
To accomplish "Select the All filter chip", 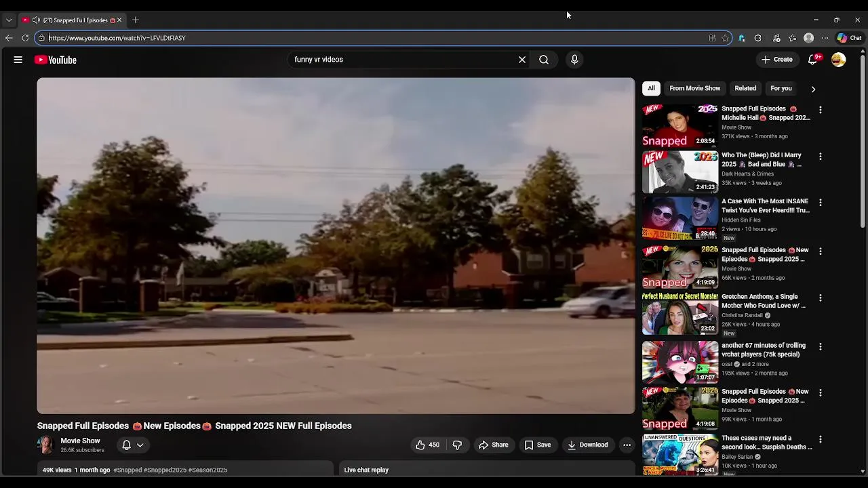I will [x=651, y=88].
